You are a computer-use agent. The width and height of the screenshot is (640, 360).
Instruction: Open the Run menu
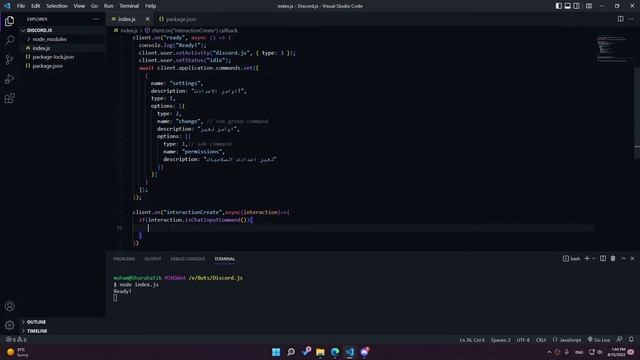[x=109, y=6]
